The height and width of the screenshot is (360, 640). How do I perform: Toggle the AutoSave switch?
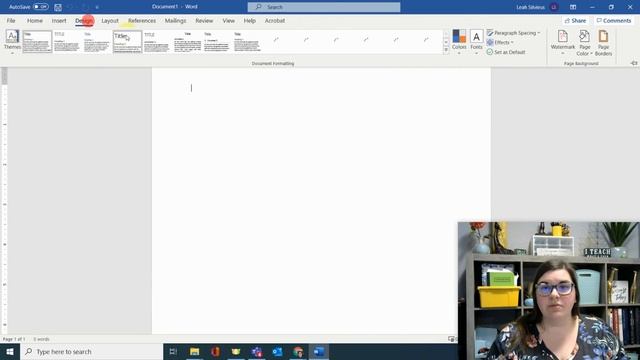click(x=40, y=7)
